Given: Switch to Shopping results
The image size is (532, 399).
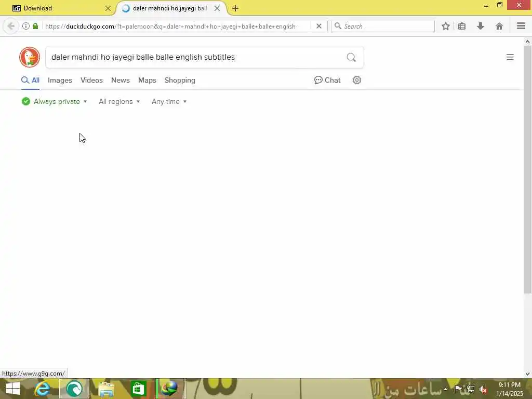Looking at the screenshot, I should pos(180,81).
